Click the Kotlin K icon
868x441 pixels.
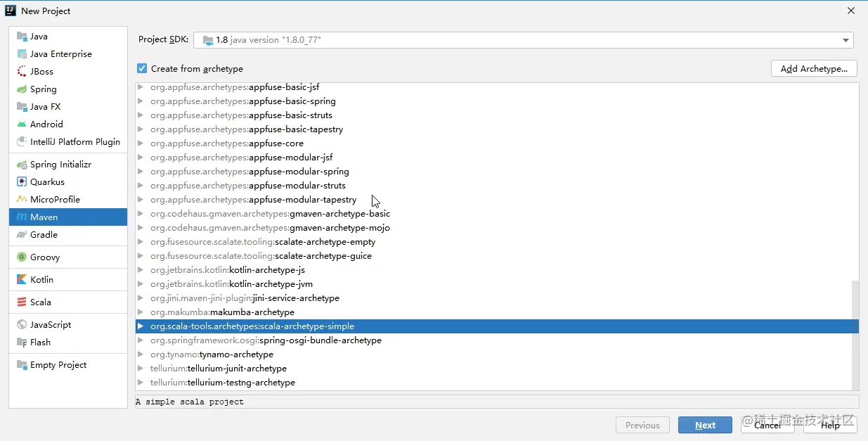(22, 280)
